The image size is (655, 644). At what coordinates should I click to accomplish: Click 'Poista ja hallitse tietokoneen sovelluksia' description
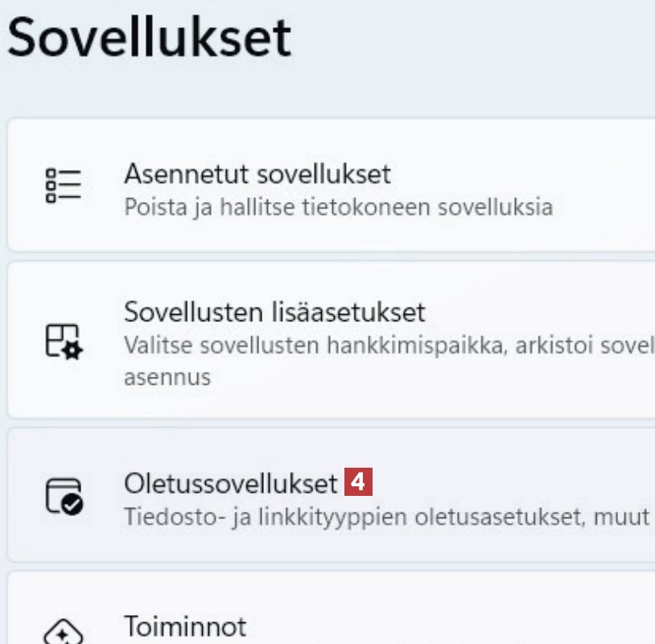(x=338, y=207)
